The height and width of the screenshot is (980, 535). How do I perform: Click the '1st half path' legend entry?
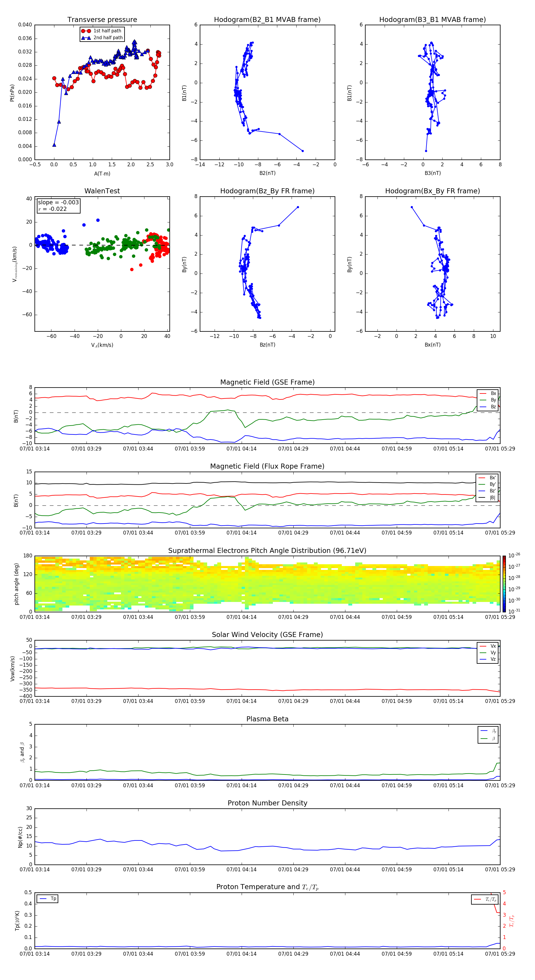(102, 31)
